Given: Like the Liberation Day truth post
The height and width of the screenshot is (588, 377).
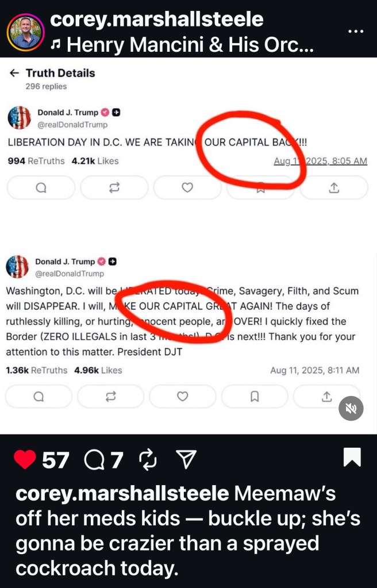Looking at the screenshot, I should click(187, 187).
